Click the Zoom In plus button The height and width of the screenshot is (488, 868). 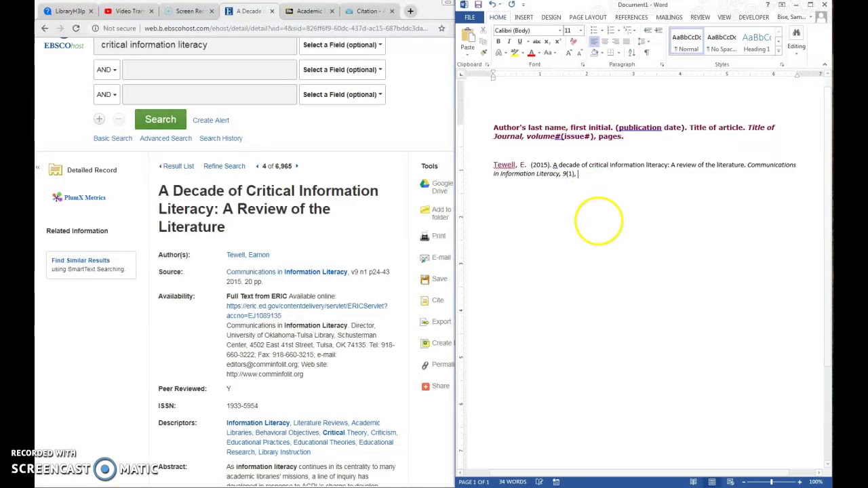[x=800, y=482]
